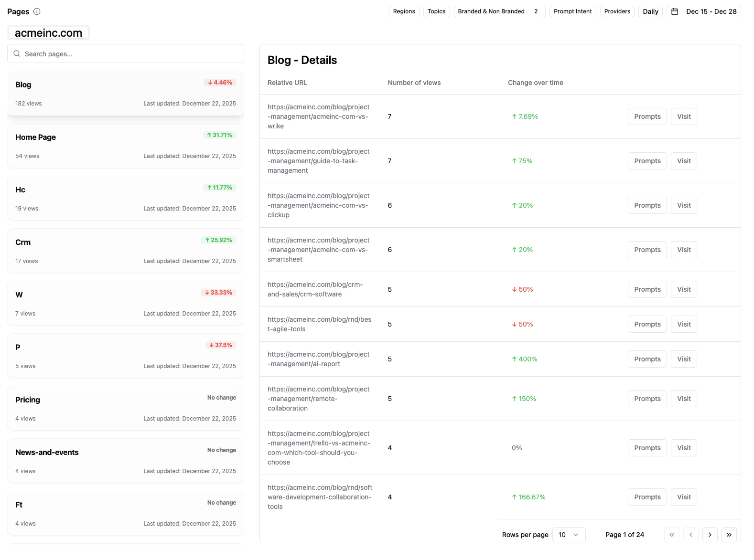Expand the Rows per page dropdown
The height and width of the screenshot is (560, 754).
coord(569,535)
